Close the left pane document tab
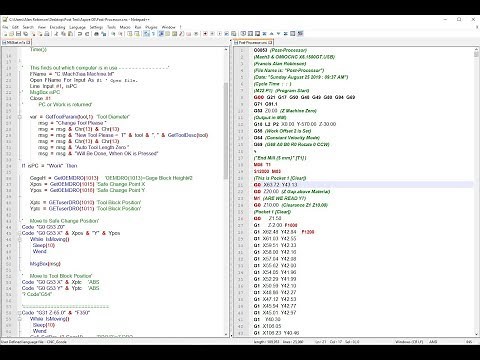The height and width of the screenshot is (360, 480). pyautogui.click(x=29, y=42)
